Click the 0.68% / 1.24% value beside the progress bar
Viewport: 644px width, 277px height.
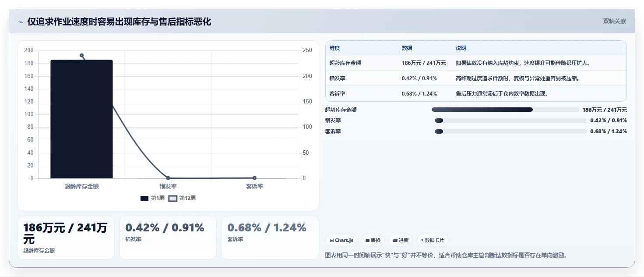[x=609, y=131]
